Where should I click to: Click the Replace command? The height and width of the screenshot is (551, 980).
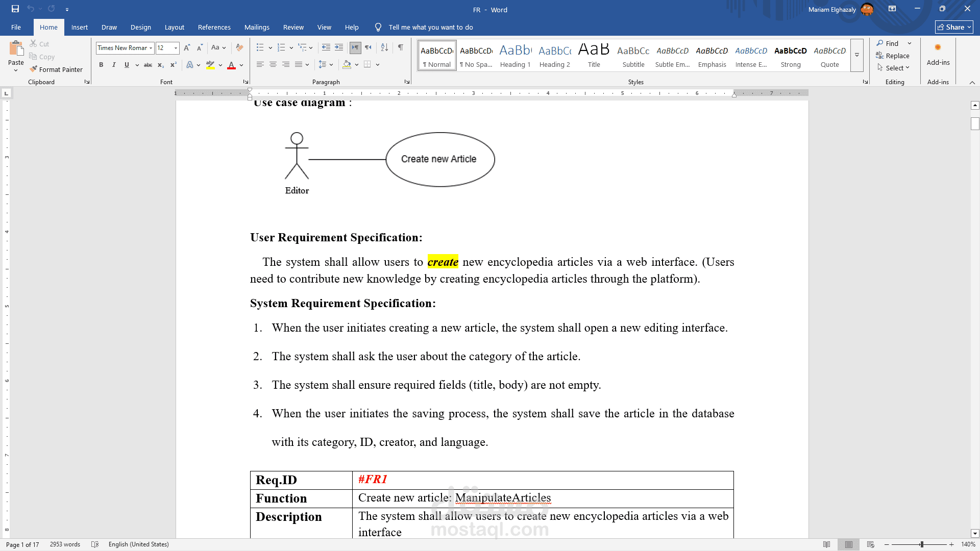click(x=893, y=56)
